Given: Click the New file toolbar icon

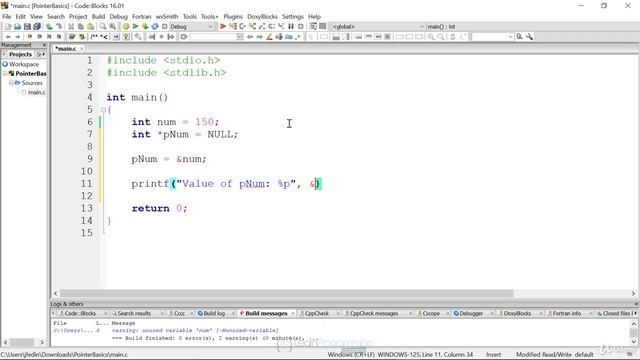Looking at the screenshot, I should (7, 27).
